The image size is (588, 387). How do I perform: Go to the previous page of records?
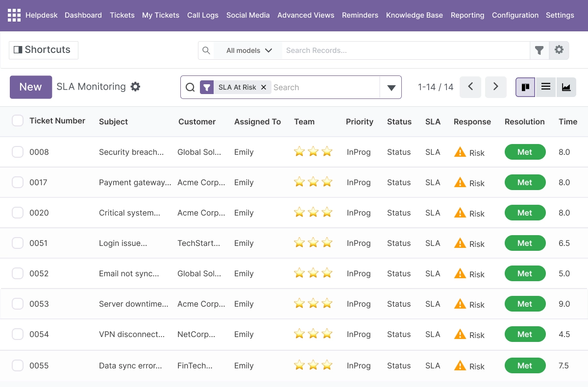470,87
